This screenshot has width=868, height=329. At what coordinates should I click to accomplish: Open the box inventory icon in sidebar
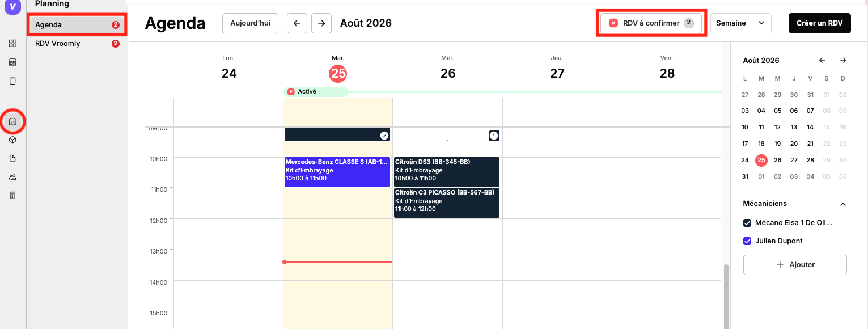tap(12, 140)
